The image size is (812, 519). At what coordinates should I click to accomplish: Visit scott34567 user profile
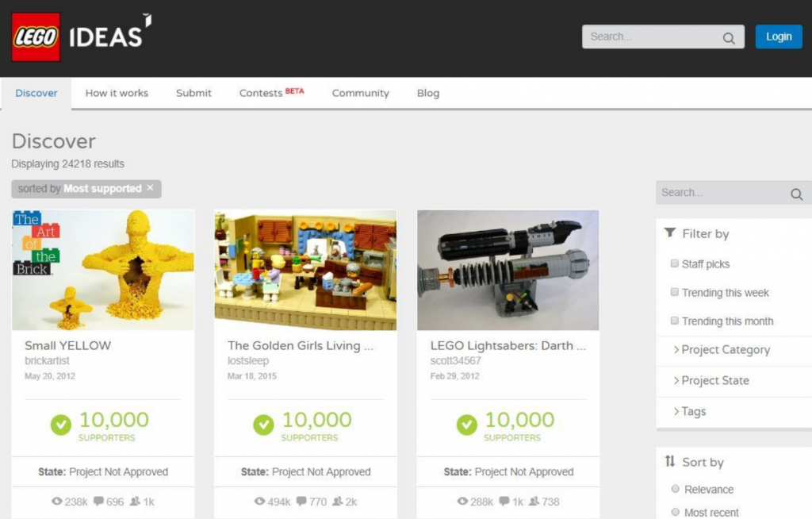(x=456, y=361)
